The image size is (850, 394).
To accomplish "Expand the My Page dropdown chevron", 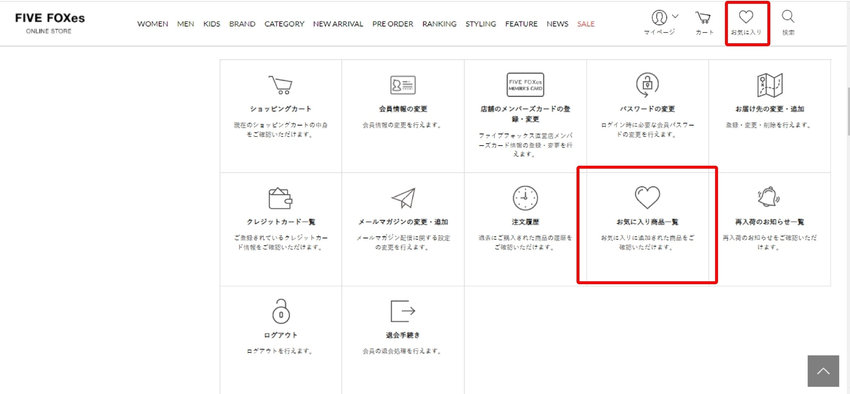I will [675, 15].
